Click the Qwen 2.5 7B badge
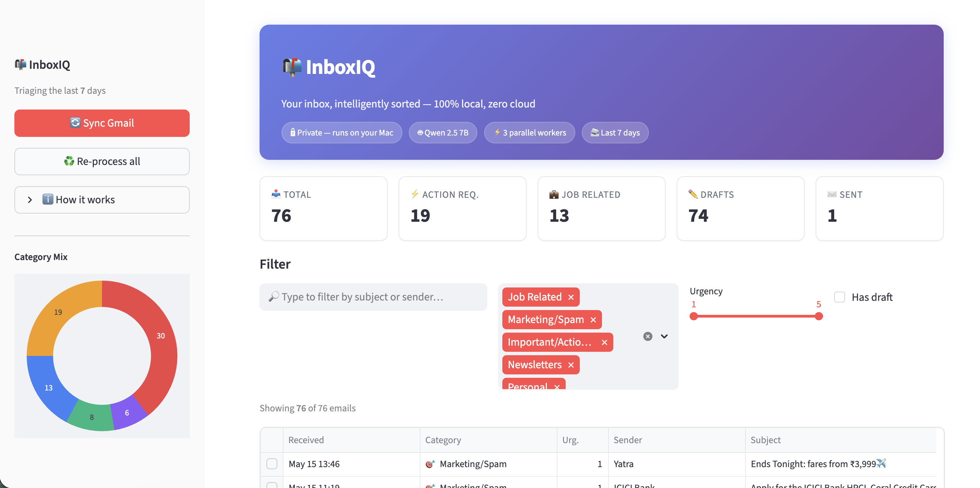 point(443,132)
